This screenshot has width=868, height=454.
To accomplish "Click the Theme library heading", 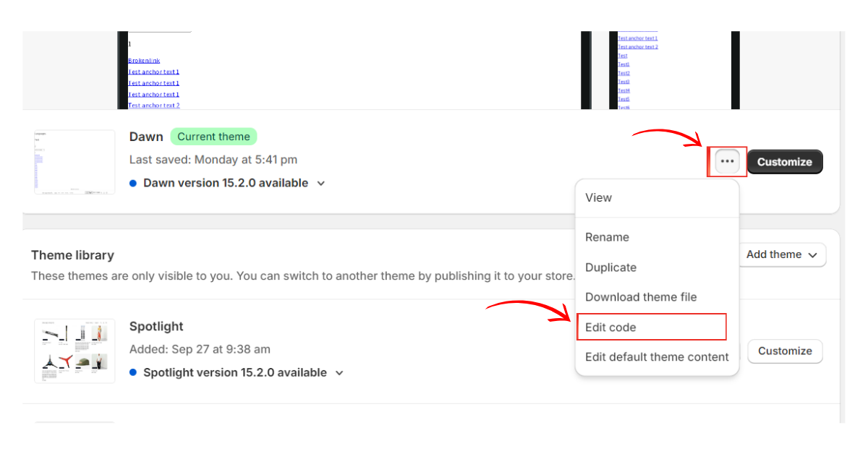I will pyautogui.click(x=72, y=255).
